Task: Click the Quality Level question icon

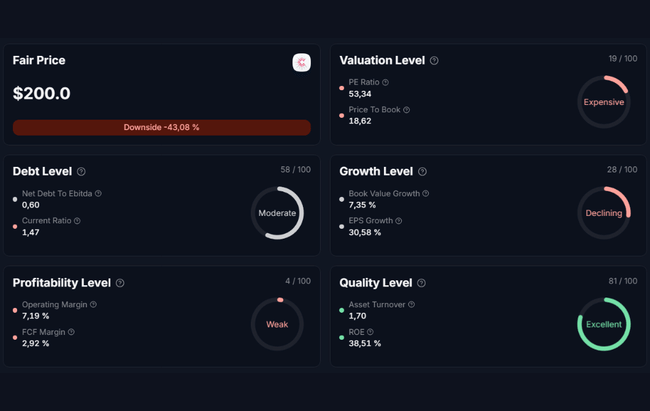Action: click(x=421, y=283)
